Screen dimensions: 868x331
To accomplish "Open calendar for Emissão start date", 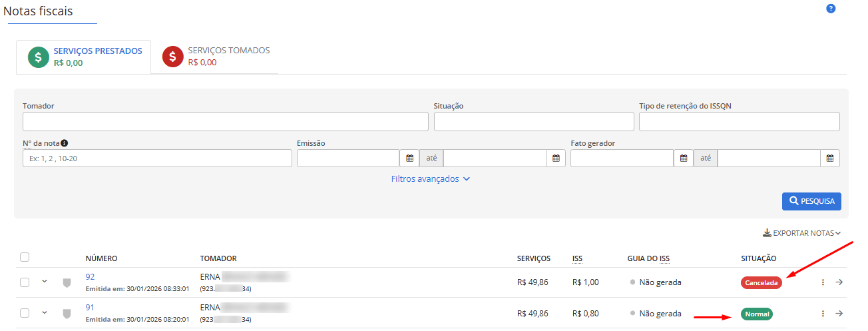I will click(x=409, y=159).
